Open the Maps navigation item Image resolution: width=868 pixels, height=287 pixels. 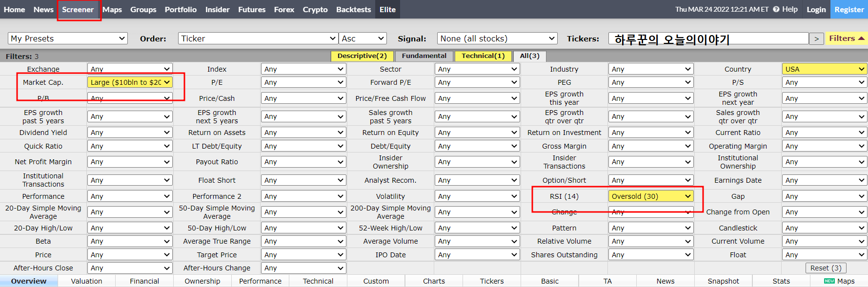coord(112,9)
